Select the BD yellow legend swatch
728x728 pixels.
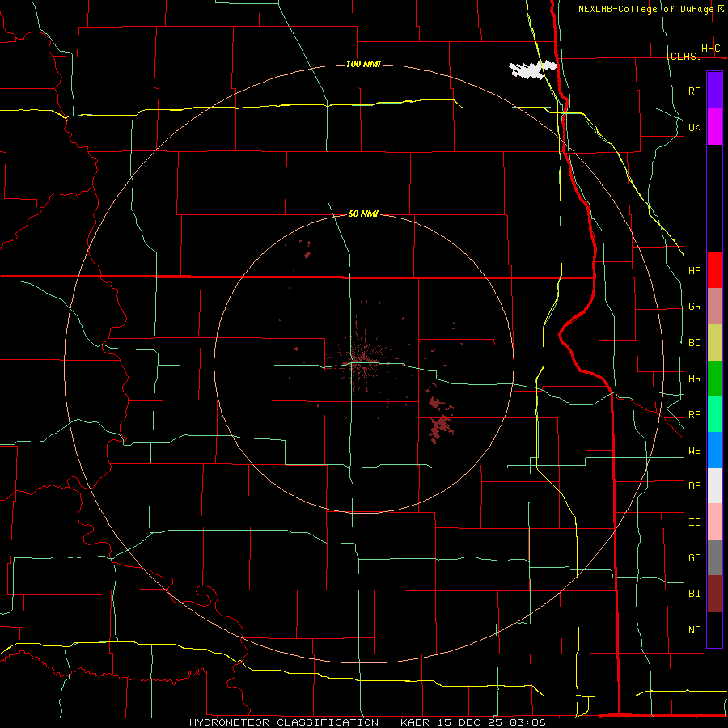[714, 343]
